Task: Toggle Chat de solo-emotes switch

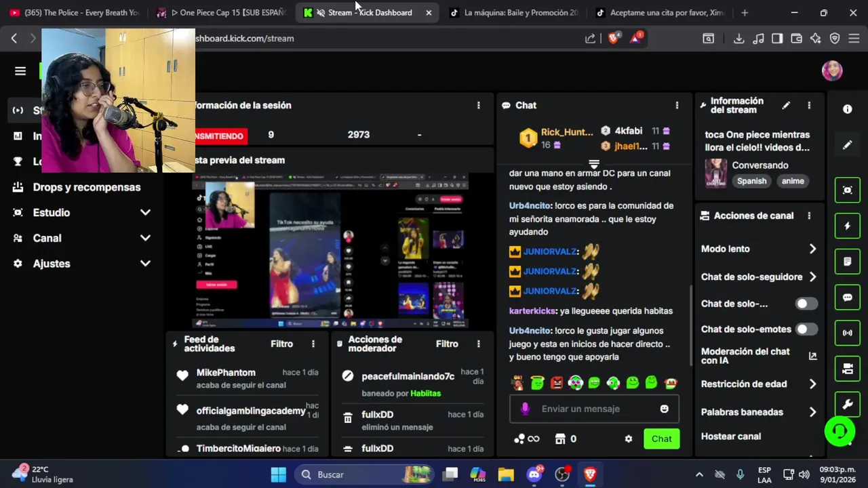Action: pyautogui.click(x=806, y=329)
